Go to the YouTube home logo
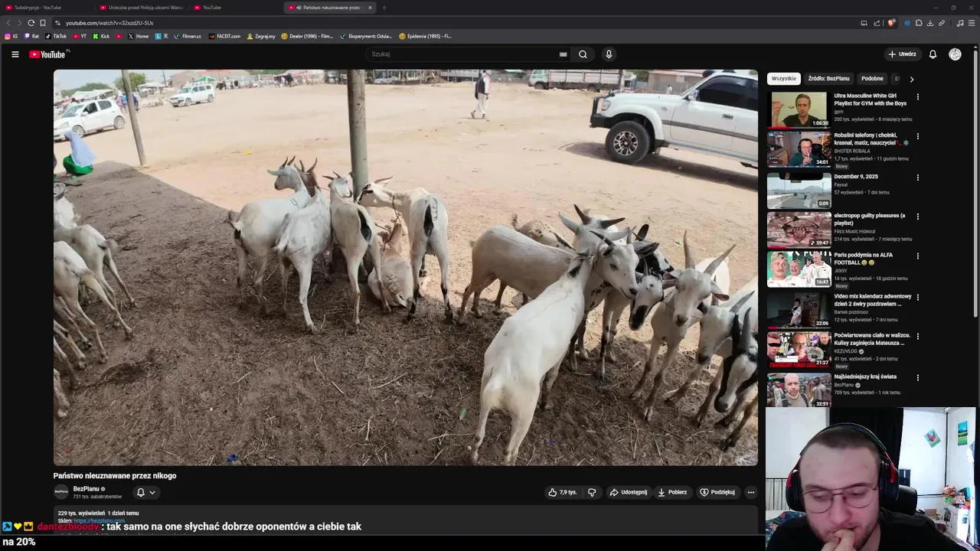This screenshot has height=551, width=980. click(x=48, y=54)
